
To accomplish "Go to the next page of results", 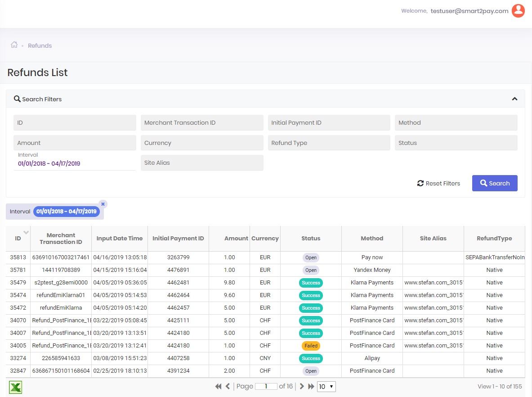I will click(302, 387).
